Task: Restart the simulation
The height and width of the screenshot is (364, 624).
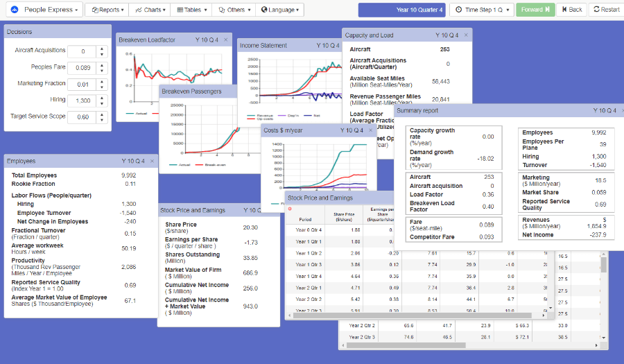Action: [x=605, y=10]
